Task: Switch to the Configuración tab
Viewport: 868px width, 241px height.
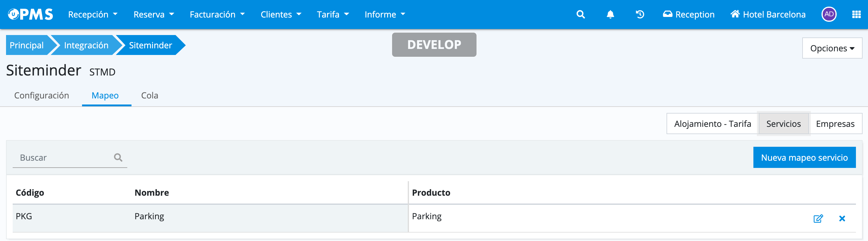Action: (41, 95)
